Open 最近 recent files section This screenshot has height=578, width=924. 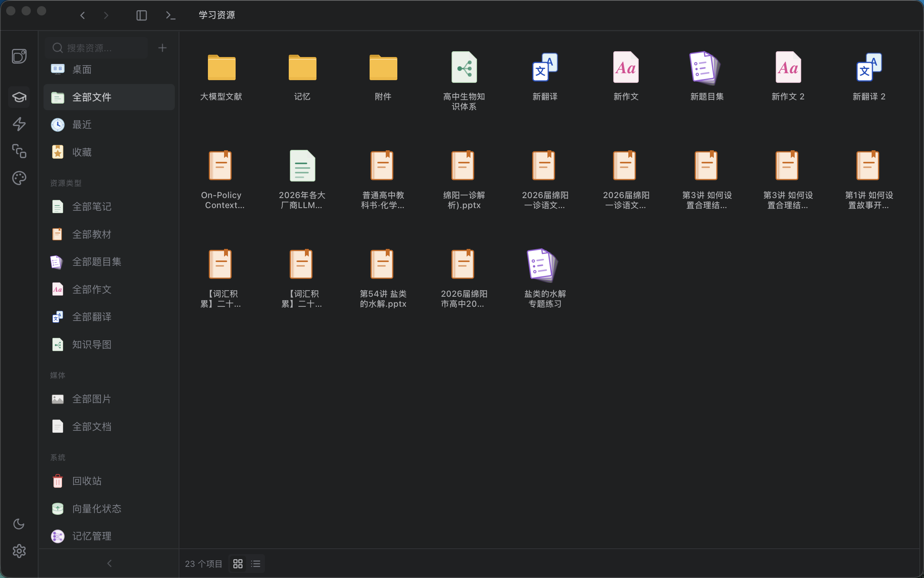click(81, 124)
